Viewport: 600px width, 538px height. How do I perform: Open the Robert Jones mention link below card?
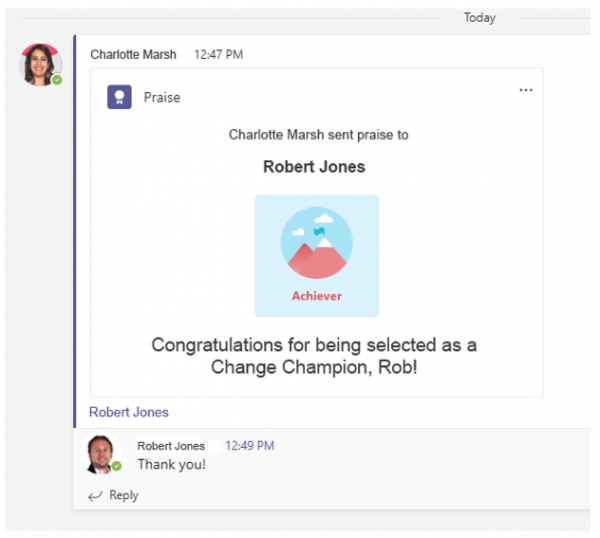click(129, 412)
